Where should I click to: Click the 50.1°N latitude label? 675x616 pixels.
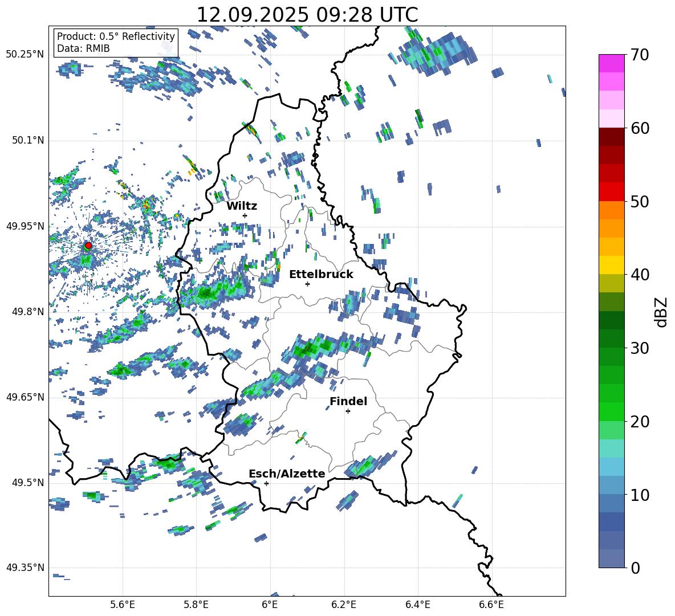(x=27, y=140)
